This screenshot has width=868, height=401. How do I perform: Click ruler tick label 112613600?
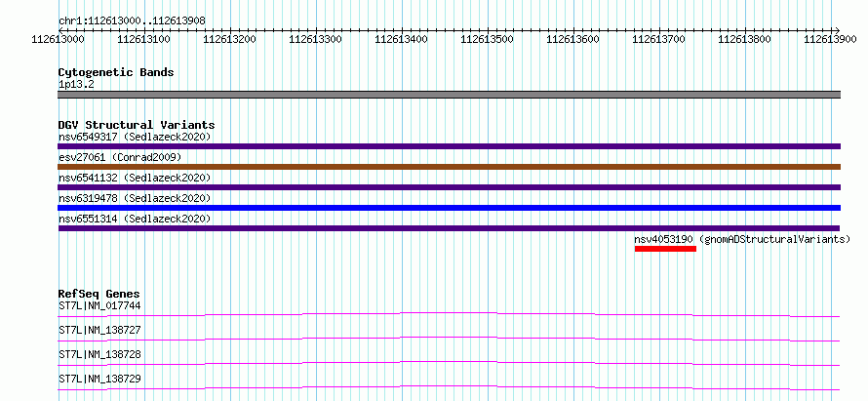coord(572,39)
